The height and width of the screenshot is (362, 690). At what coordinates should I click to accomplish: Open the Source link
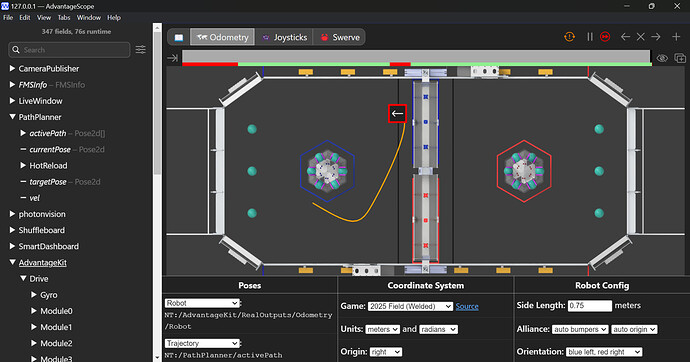tap(467, 307)
